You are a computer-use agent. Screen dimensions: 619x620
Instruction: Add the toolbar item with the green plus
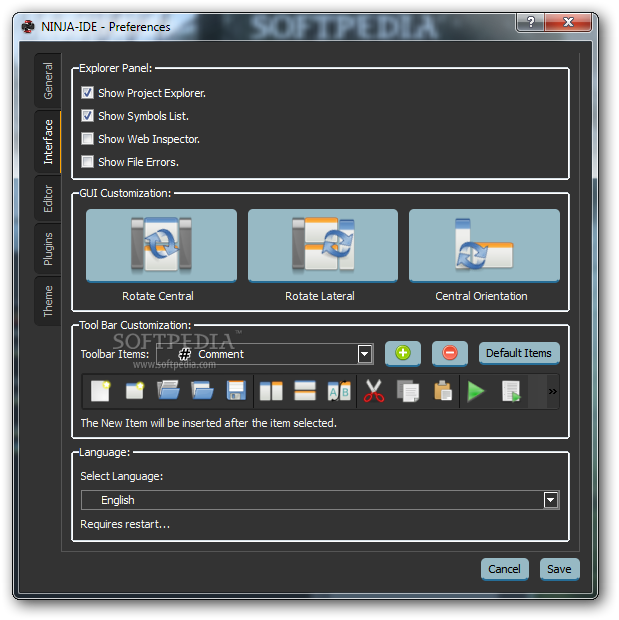click(403, 353)
